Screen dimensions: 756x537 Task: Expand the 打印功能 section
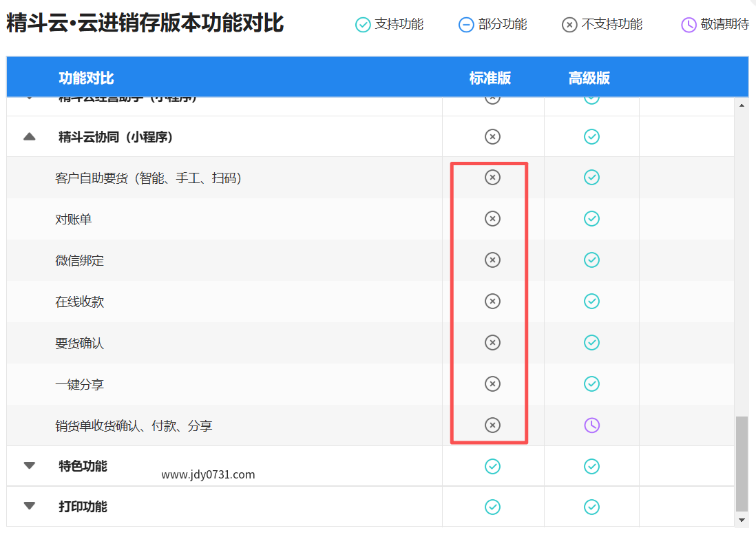click(29, 507)
